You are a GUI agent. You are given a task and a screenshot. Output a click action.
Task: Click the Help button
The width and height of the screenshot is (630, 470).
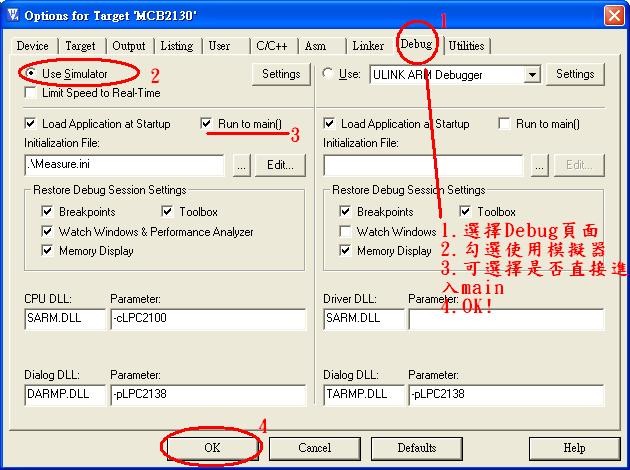[574, 448]
